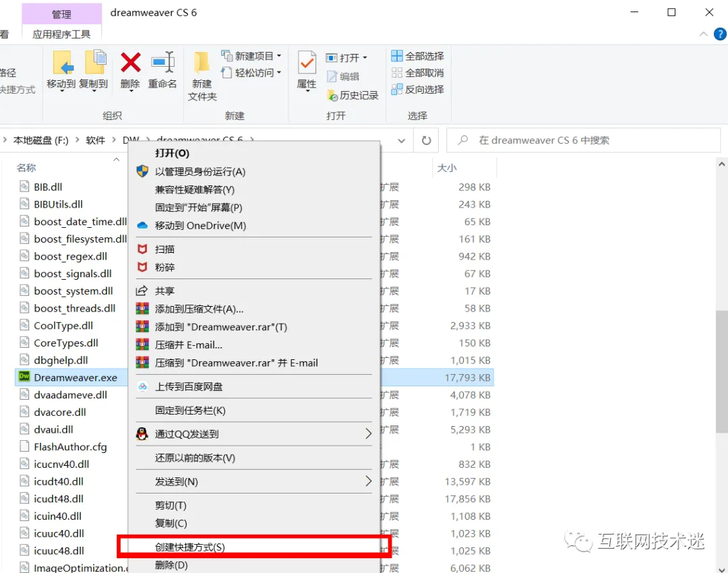This screenshot has height=573, width=728.
Task: Click the Move to (移动到) ribbon icon
Action: pos(61,69)
